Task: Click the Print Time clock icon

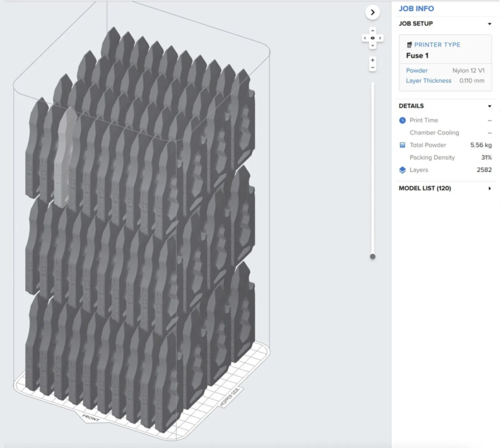Action: [x=402, y=121]
